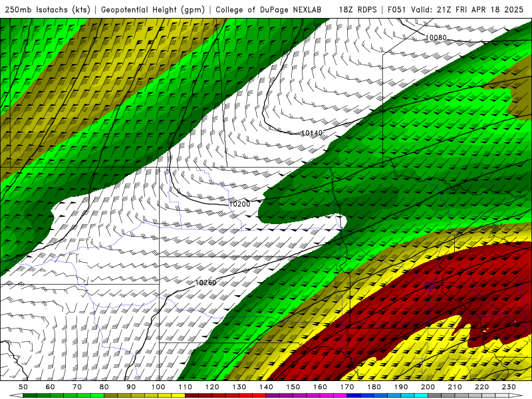The width and height of the screenshot is (532, 399).
Task: Click the 230 label on the legend
Action: click(509, 387)
